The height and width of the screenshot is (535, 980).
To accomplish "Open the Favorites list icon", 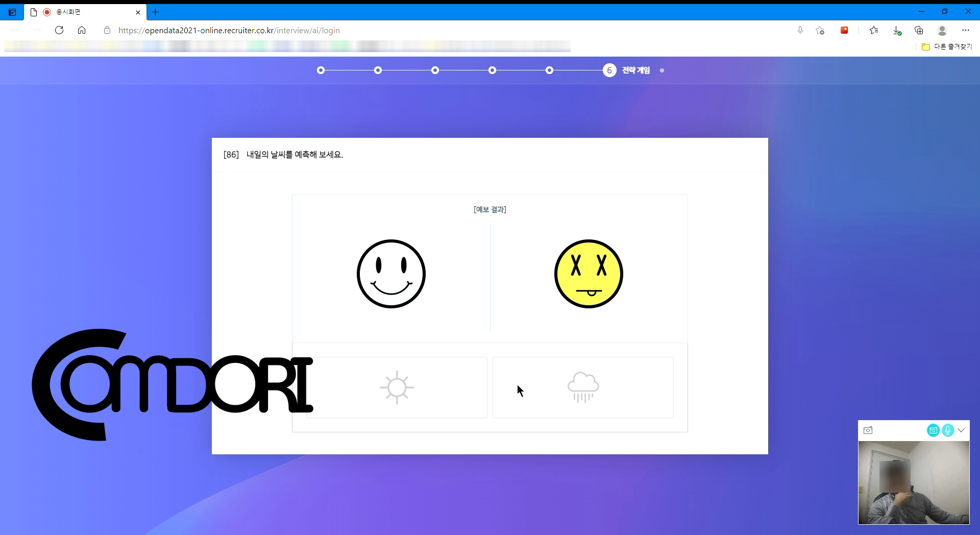I will [874, 30].
